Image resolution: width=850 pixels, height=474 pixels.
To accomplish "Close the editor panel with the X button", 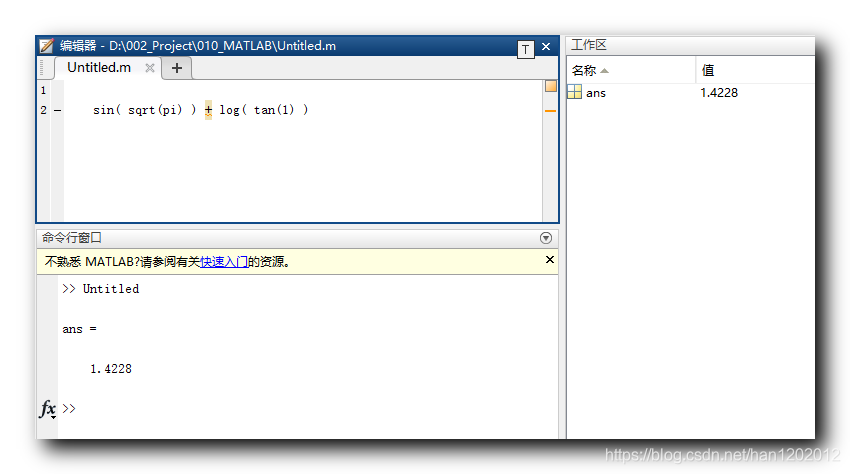I will pyautogui.click(x=546, y=47).
